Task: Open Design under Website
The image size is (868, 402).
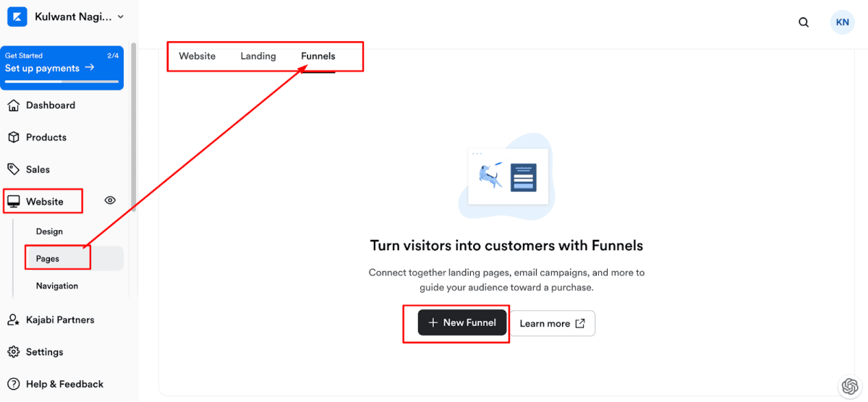Action: tap(49, 232)
